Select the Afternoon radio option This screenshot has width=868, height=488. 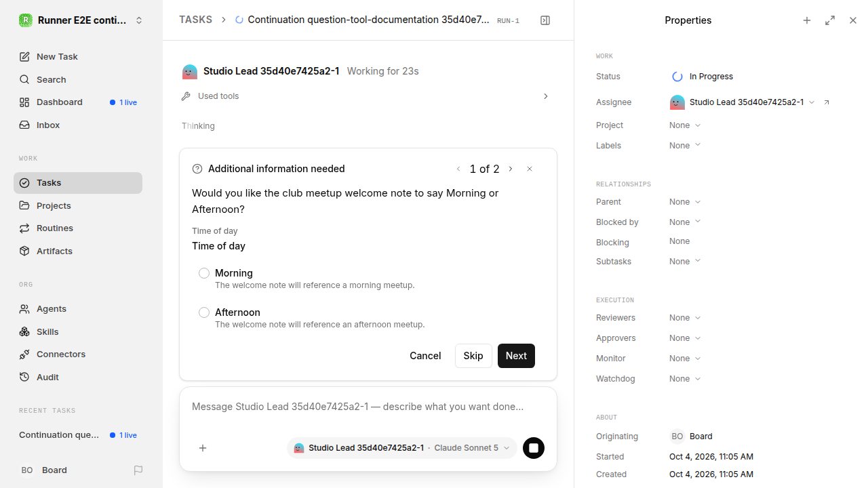204,312
